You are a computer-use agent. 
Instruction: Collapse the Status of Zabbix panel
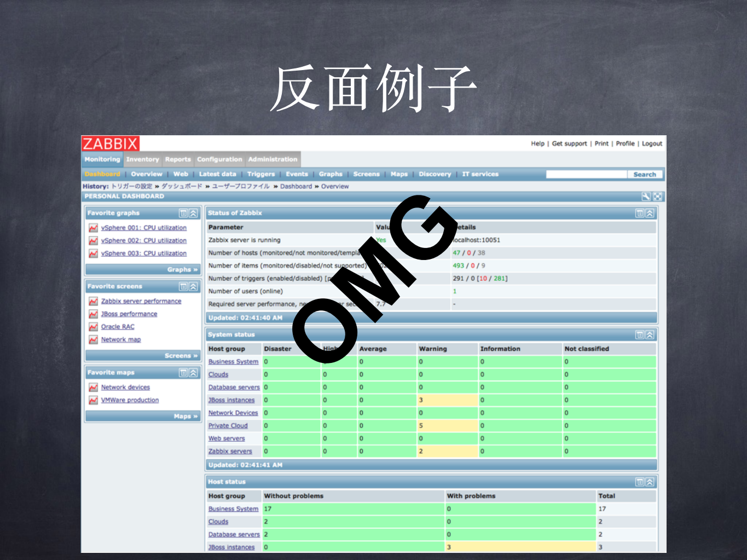click(649, 213)
